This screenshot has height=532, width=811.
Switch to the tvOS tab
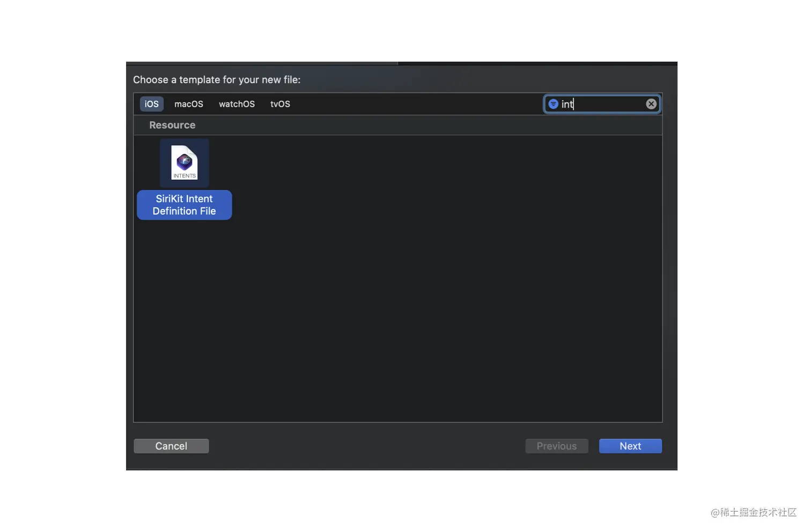coord(280,104)
